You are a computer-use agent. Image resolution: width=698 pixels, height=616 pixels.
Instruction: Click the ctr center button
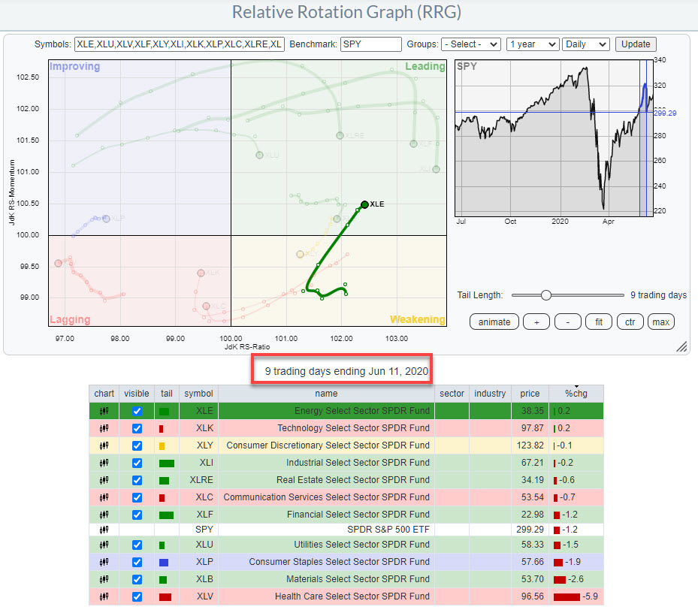point(630,322)
